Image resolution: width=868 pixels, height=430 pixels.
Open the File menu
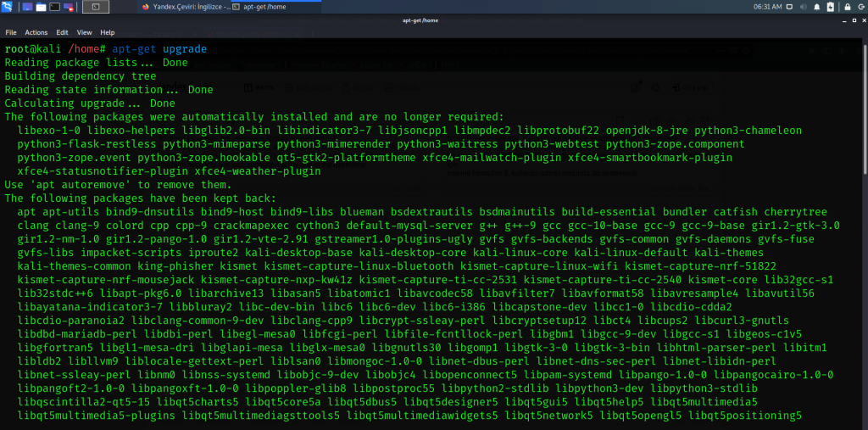coord(11,32)
